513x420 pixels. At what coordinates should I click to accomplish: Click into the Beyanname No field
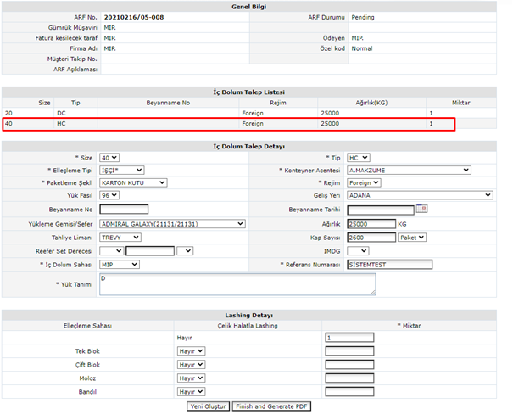click(x=123, y=210)
